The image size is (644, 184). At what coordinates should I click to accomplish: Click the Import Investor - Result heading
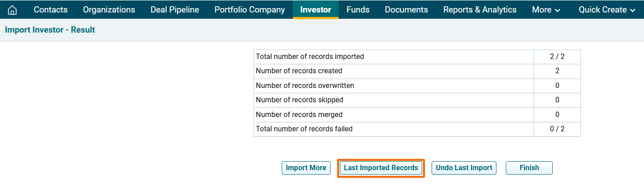[50, 30]
